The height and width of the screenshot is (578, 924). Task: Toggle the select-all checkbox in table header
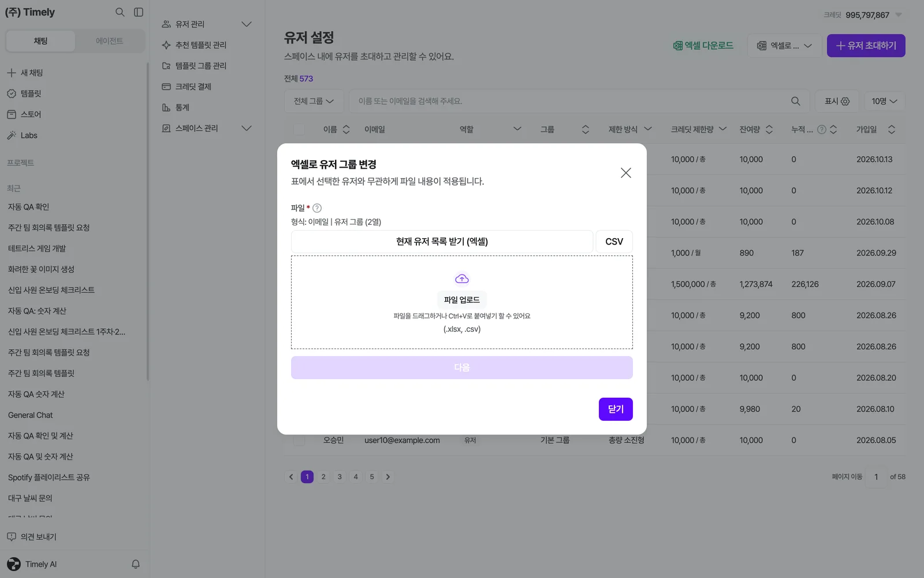tap(299, 129)
